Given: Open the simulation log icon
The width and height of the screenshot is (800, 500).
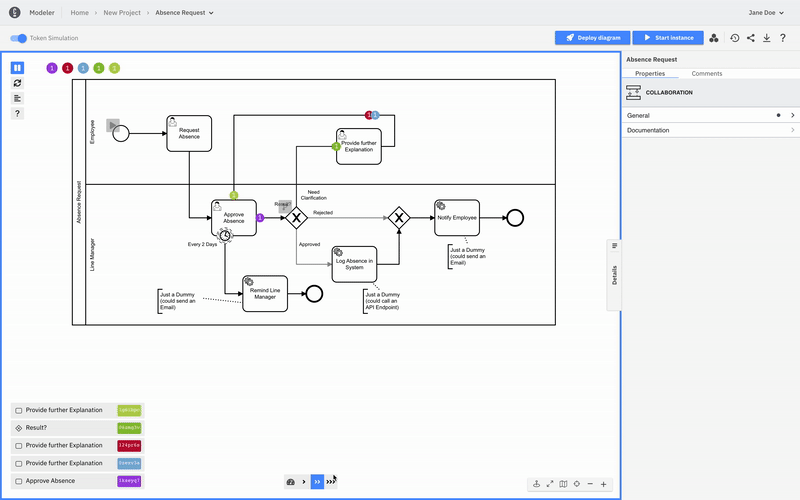Looking at the screenshot, I should pyautogui.click(x=17, y=98).
